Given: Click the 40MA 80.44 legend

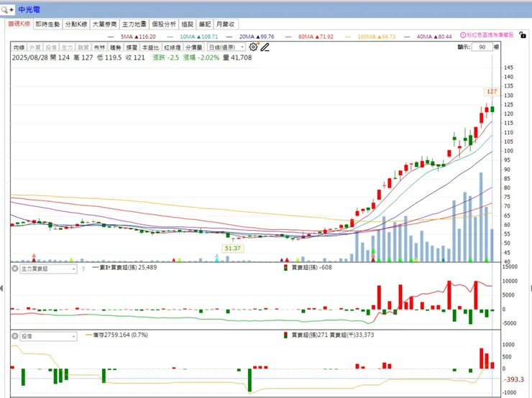Looking at the screenshot, I should pos(434,37).
